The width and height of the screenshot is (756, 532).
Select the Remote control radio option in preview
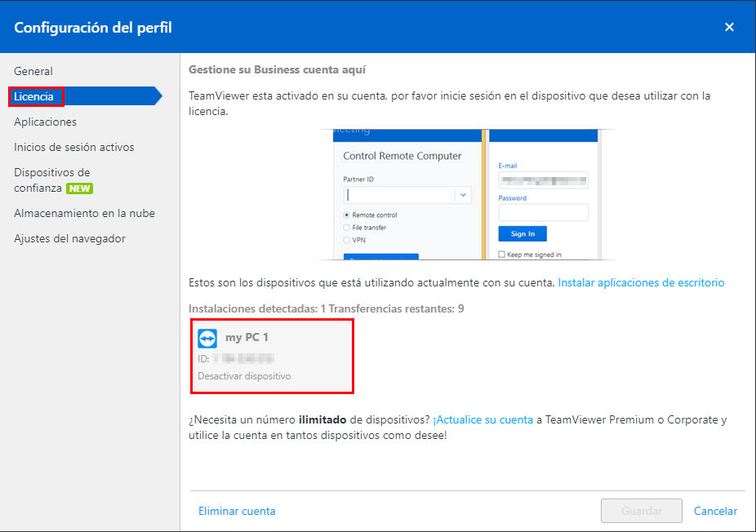pyautogui.click(x=347, y=215)
